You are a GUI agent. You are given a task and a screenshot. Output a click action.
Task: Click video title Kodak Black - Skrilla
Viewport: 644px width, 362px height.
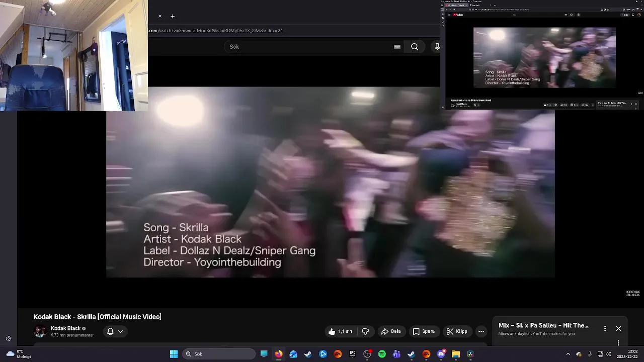click(97, 317)
